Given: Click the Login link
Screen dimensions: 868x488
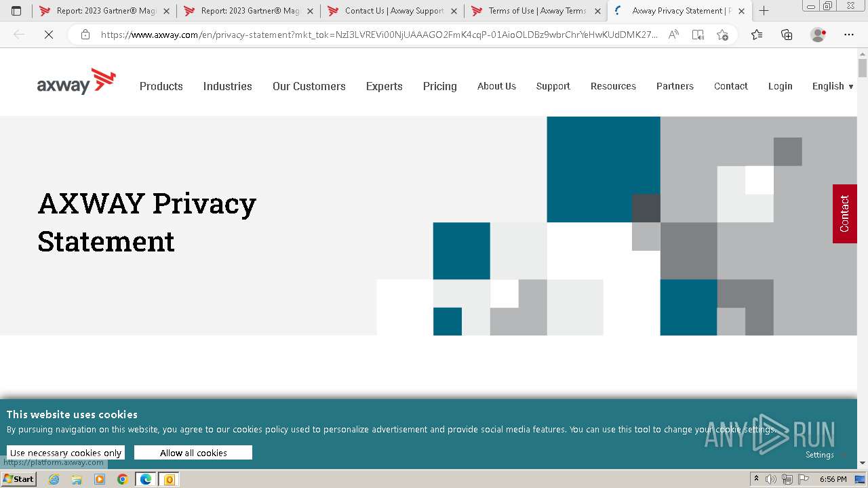Looking at the screenshot, I should [781, 86].
